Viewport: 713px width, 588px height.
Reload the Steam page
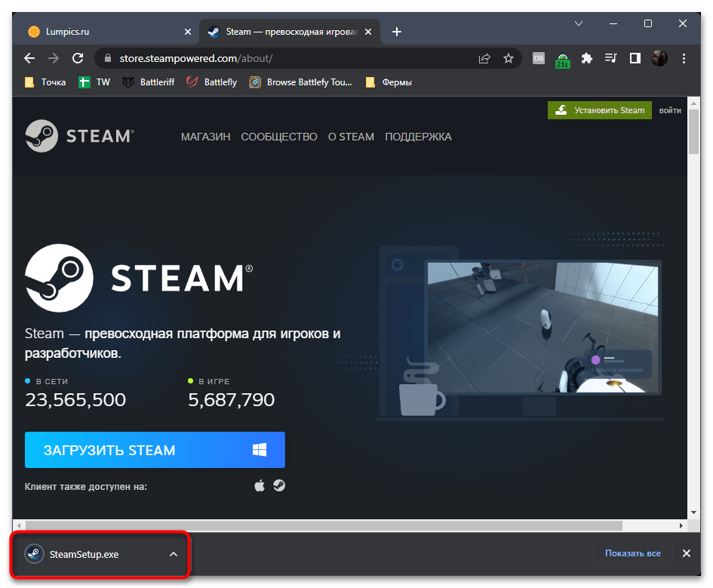pyautogui.click(x=78, y=58)
